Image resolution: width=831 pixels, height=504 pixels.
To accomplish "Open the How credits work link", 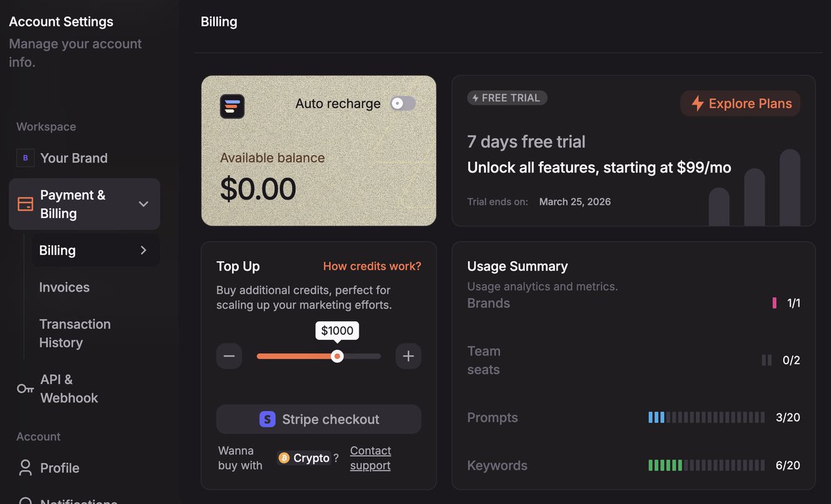I will coord(372,267).
